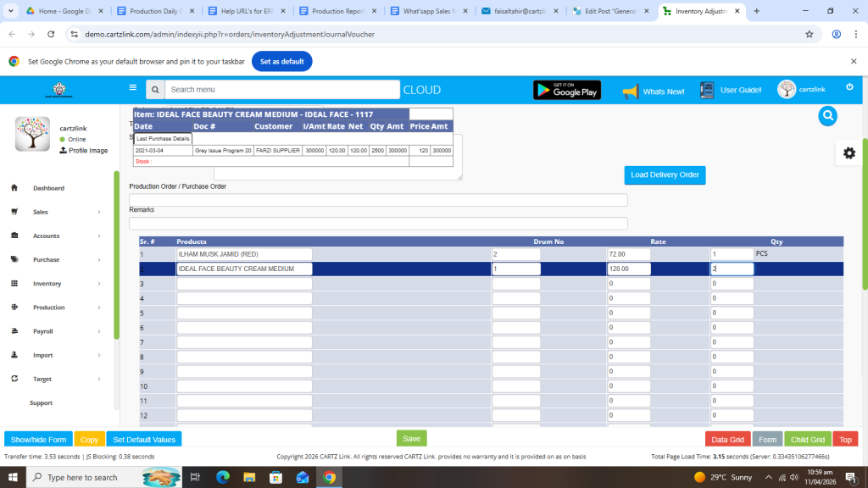Click search icon beside Search menu field
The height and width of the screenshot is (488, 868).
coord(154,90)
